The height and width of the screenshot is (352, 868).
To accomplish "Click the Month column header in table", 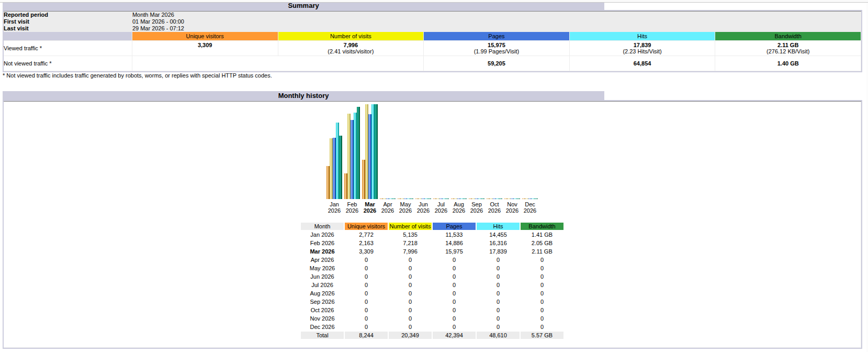I will (x=322, y=226).
